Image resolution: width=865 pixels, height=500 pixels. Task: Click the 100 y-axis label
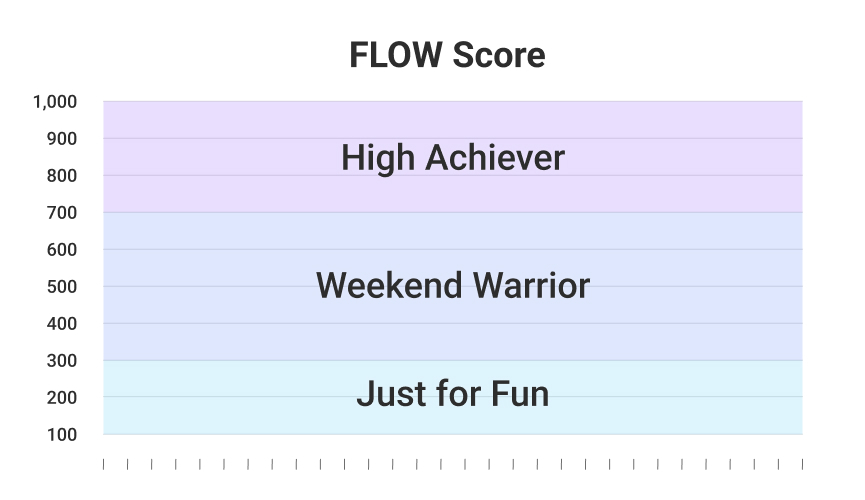click(62, 435)
